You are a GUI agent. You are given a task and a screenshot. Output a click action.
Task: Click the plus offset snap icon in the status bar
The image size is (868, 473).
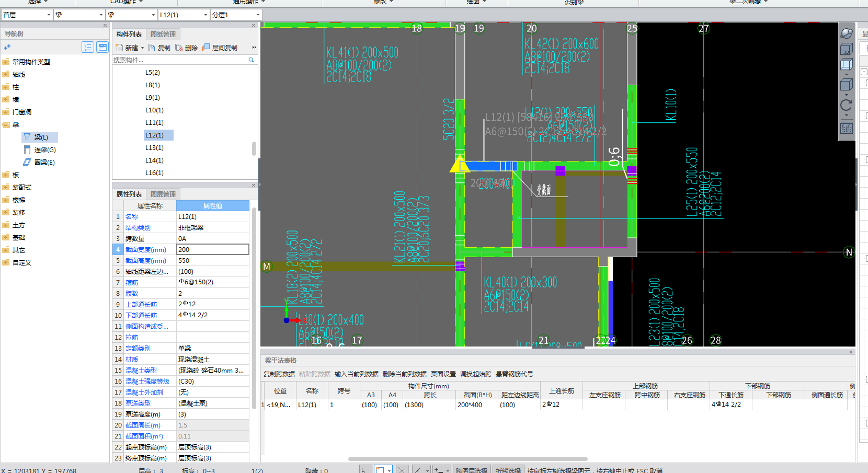click(x=439, y=470)
